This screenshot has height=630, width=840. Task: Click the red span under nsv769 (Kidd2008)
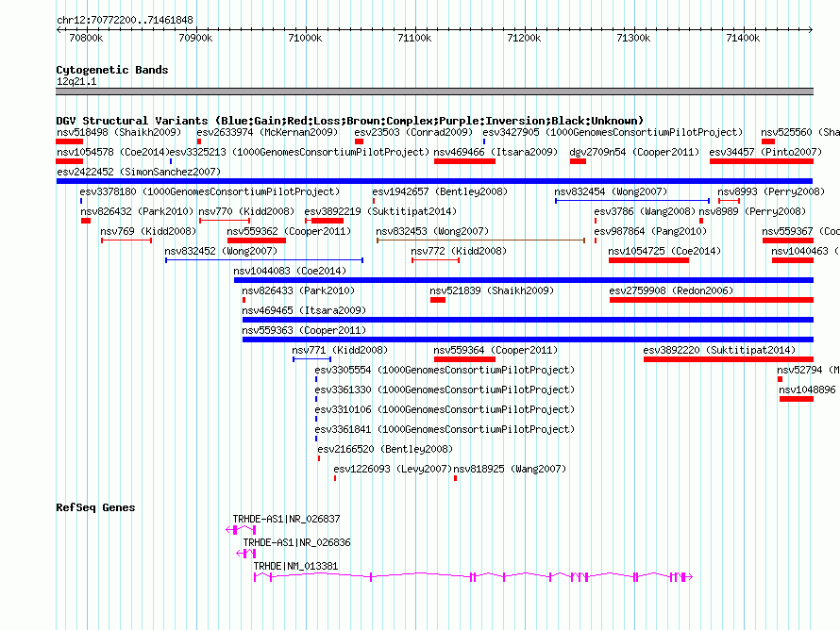126,240
